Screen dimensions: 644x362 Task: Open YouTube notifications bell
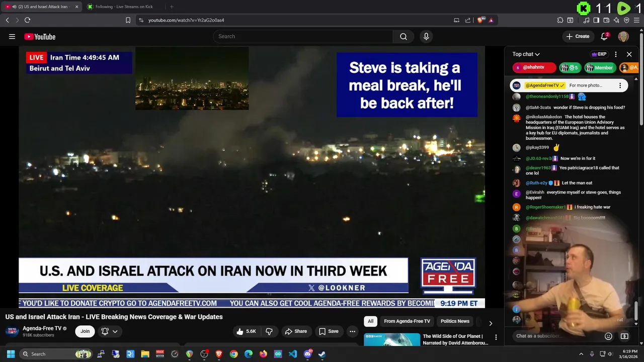point(605,36)
